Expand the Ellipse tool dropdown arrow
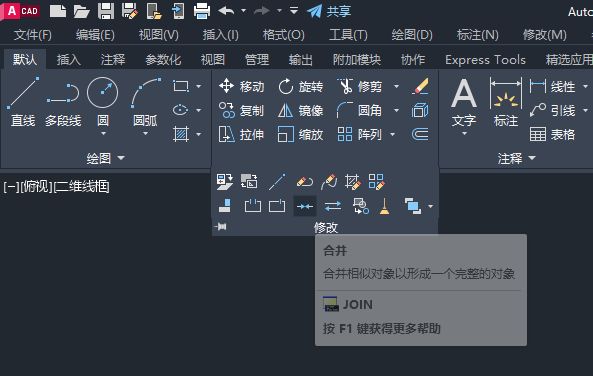The image size is (593, 376). pyautogui.click(x=199, y=110)
